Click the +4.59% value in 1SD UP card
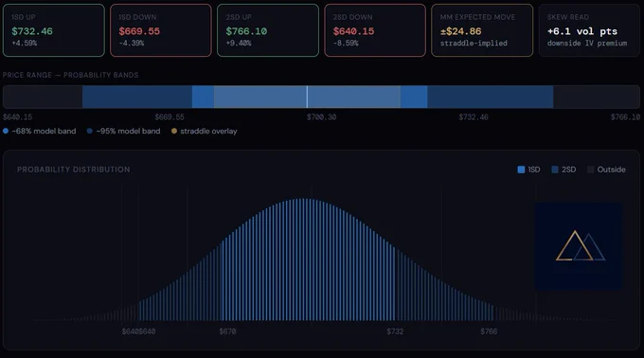Viewport: 644px width, 358px height. tap(25, 43)
